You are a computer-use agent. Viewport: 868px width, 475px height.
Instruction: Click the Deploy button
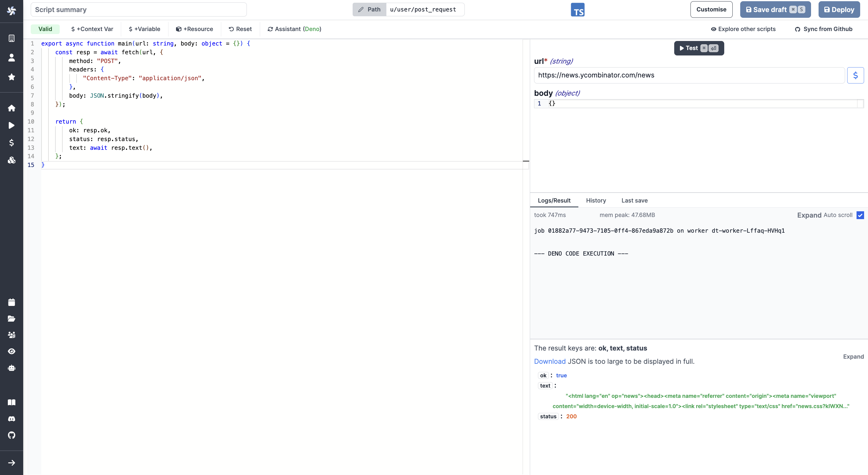[839, 10]
